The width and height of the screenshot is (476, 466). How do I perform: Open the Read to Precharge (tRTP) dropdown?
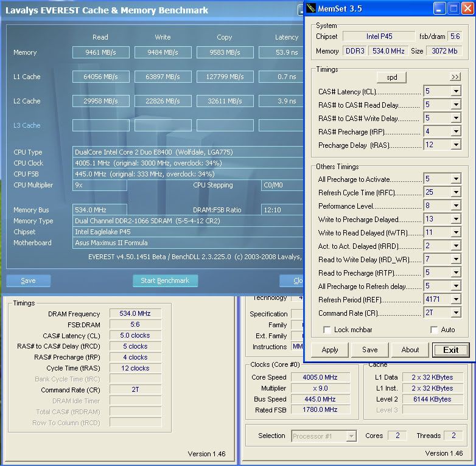coord(456,273)
